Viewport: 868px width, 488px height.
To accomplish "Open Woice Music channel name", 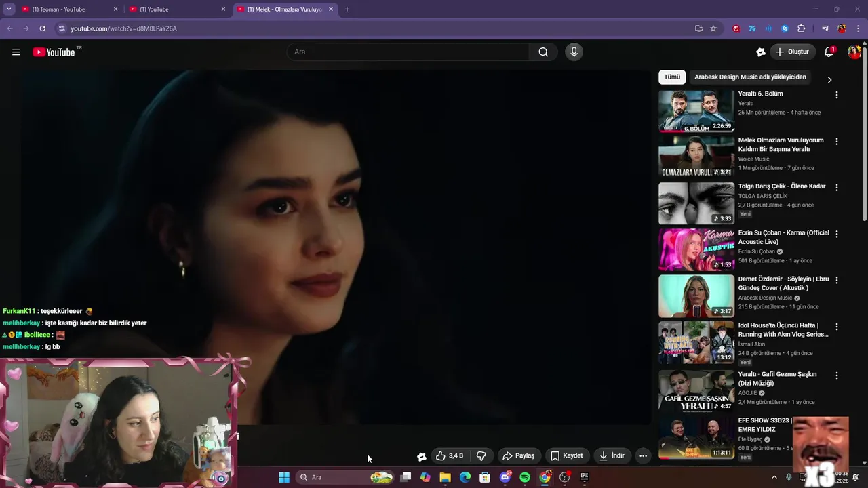I will click(x=753, y=159).
